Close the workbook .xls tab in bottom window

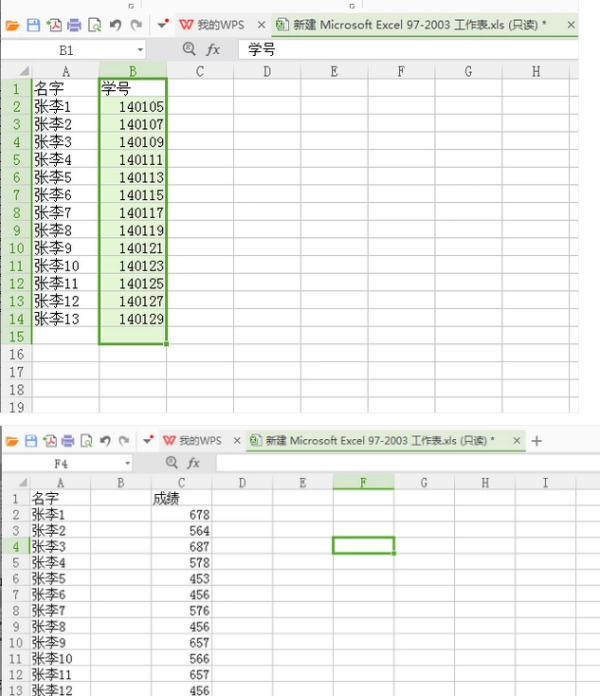(517, 440)
